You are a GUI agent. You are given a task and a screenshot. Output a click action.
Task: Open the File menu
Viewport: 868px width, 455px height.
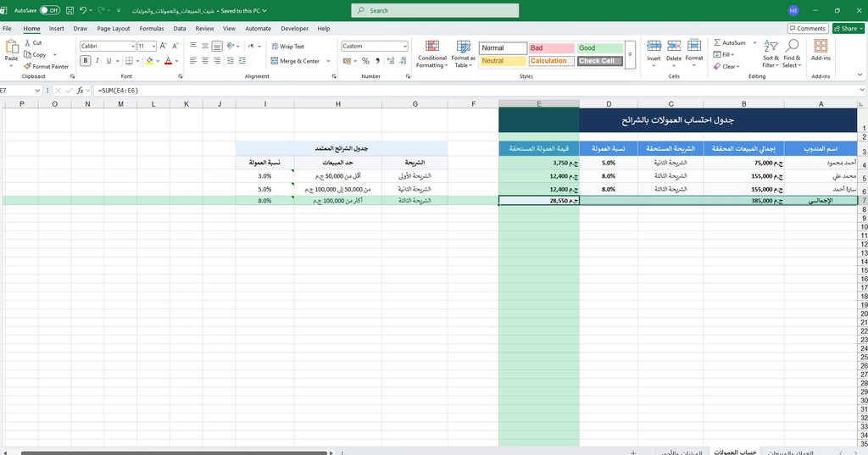coord(7,28)
